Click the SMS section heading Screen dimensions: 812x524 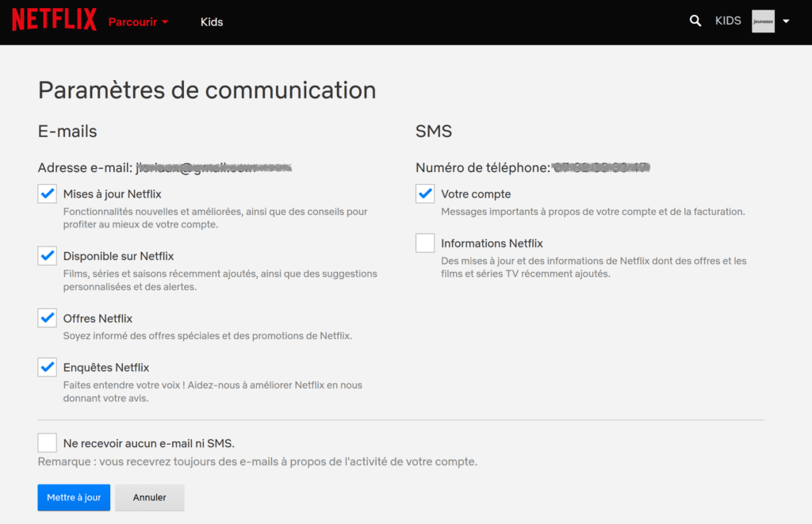point(434,131)
